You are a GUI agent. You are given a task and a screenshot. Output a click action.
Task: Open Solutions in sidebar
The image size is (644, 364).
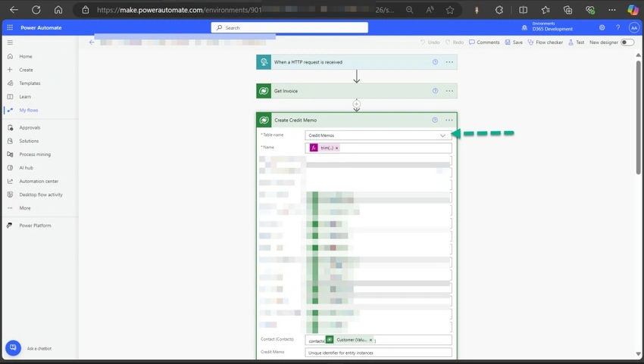29,141
